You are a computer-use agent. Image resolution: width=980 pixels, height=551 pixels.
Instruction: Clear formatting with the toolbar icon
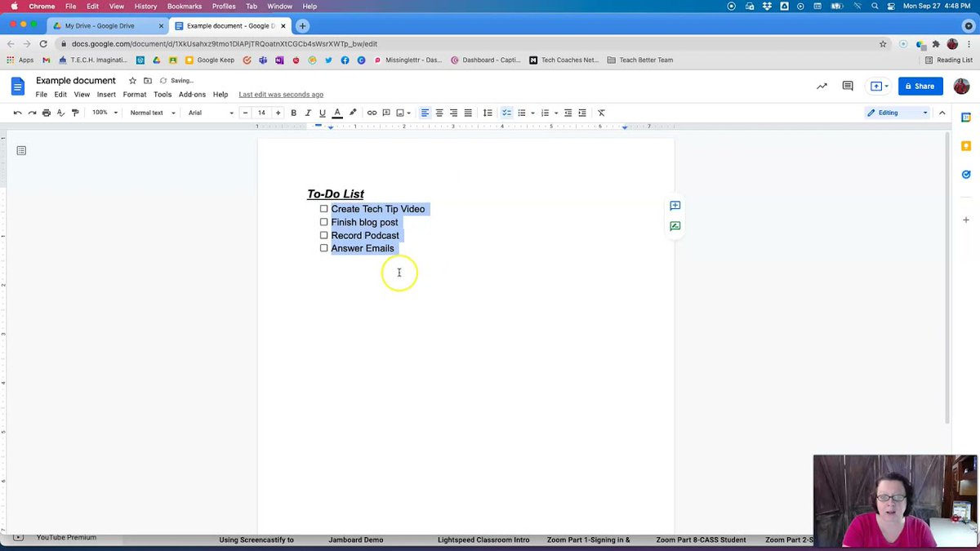point(602,113)
